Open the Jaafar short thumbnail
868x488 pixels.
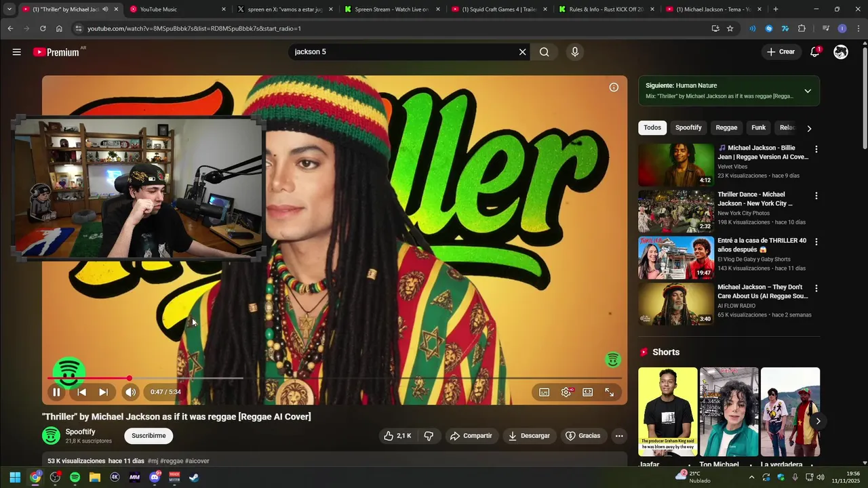click(x=667, y=411)
